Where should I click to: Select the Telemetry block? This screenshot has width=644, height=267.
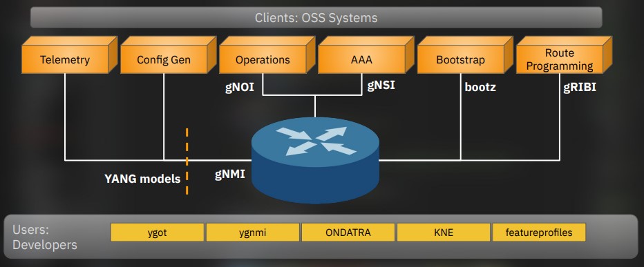[69, 55]
